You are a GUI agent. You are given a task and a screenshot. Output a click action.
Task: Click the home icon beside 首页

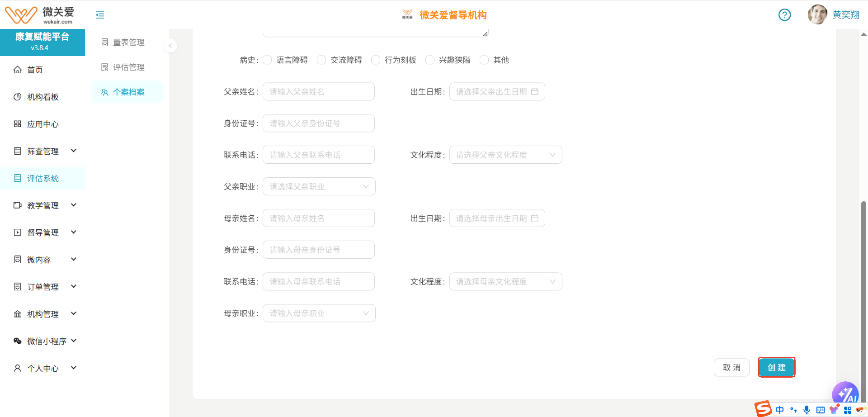click(x=18, y=70)
